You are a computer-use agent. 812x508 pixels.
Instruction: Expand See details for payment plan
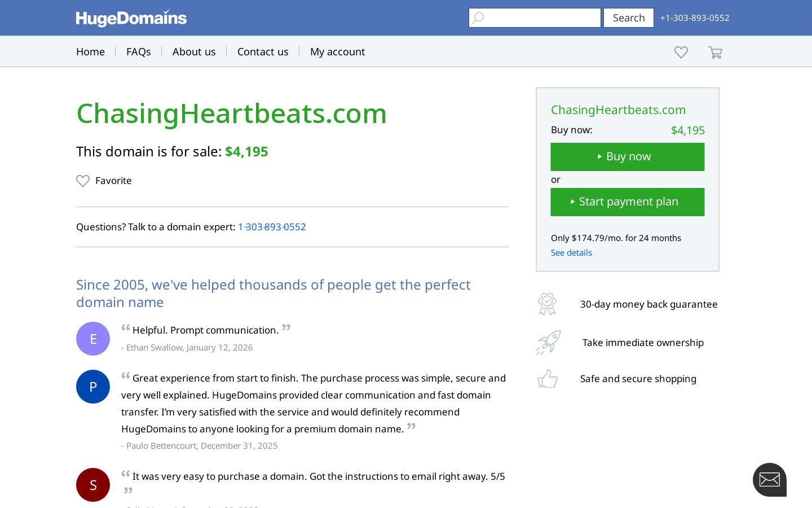(x=571, y=252)
